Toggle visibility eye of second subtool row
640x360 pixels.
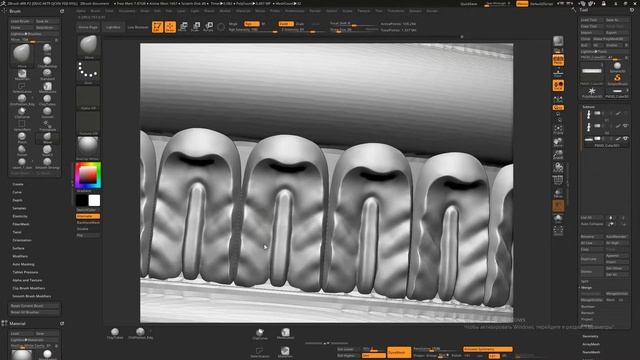tap(625, 126)
